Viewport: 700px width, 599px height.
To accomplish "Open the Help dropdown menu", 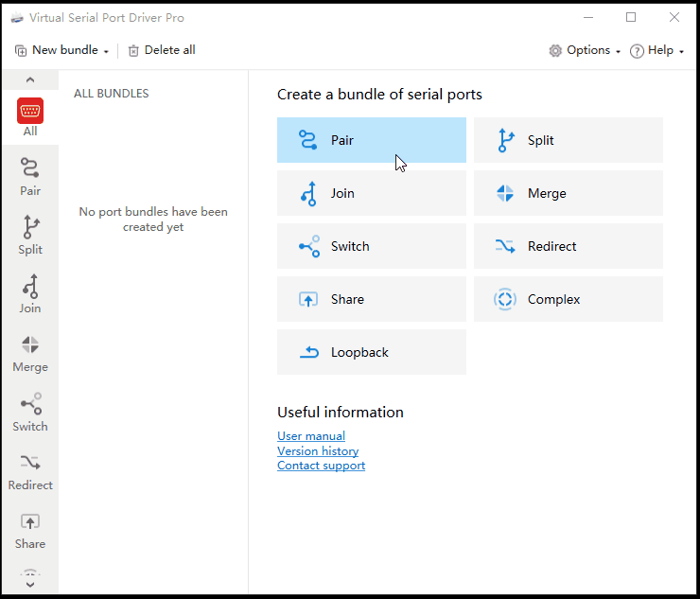I will 657,50.
